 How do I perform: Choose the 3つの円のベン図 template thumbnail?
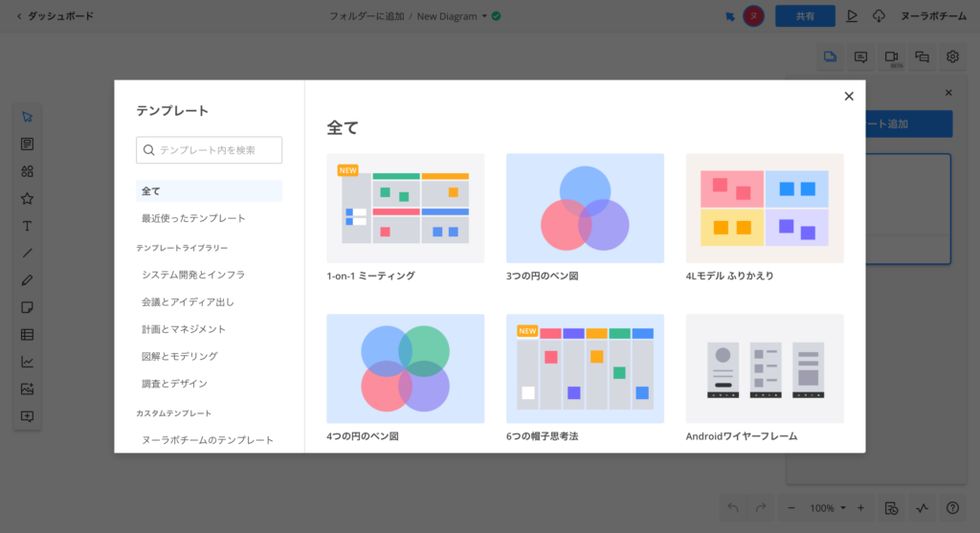(x=585, y=208)
